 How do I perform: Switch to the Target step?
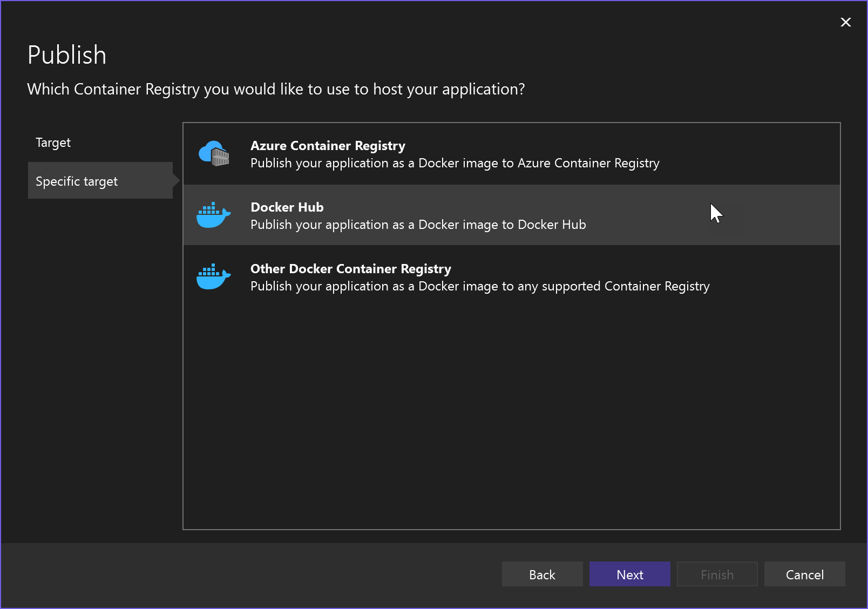tap(53, 142)
